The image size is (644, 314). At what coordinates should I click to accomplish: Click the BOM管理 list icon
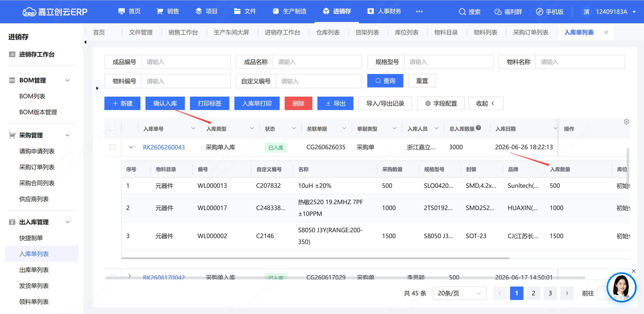(x=12, y=80)
